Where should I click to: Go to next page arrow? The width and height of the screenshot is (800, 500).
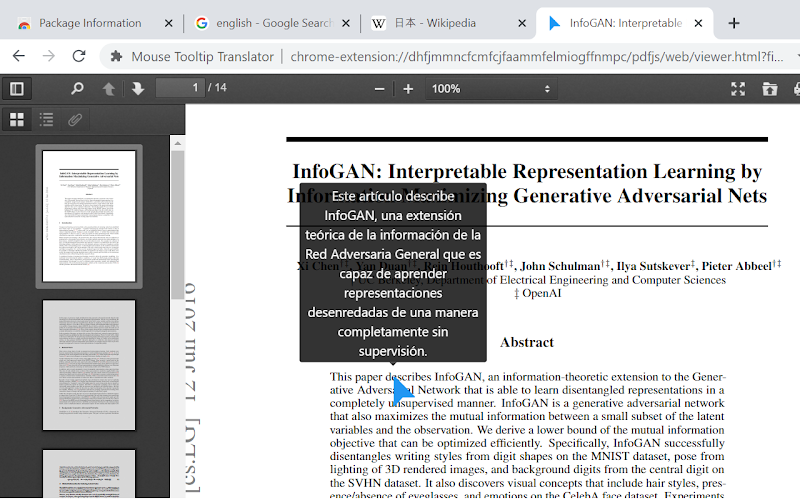click(x=138, y=89)
